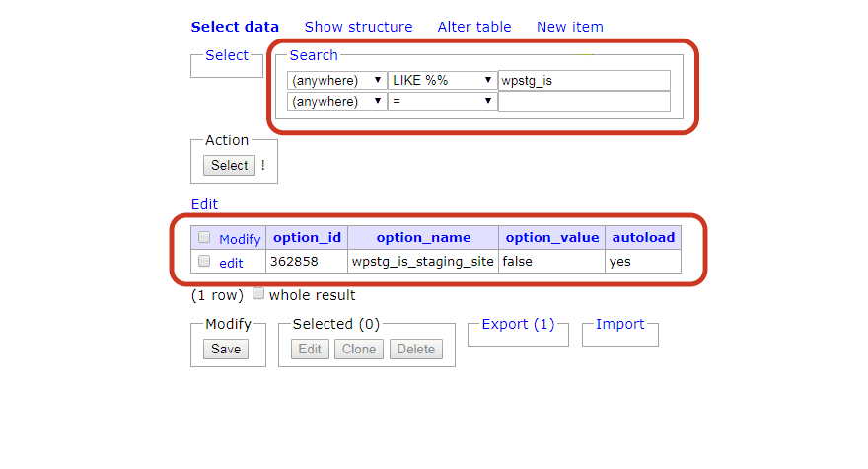Image resolution: width=868 pixels, height=469 pixels.
Task: Open the Show structure link
Action: pos(358,27)
